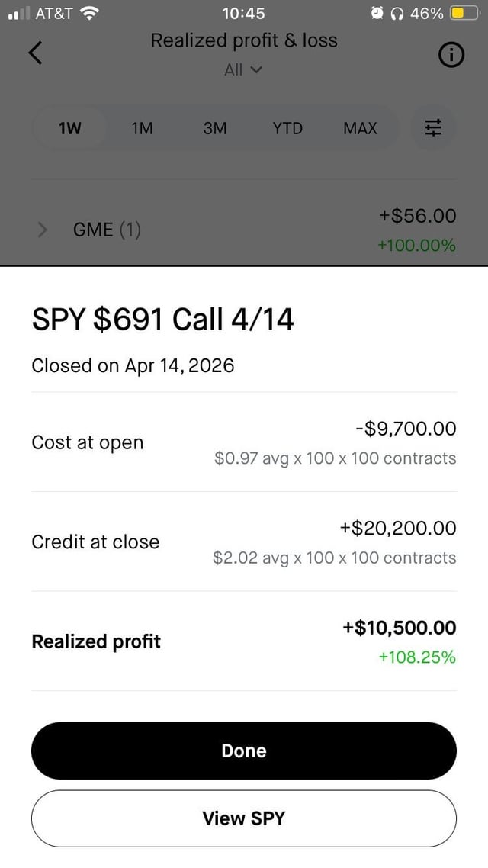Image resolution: width=488 pixels, height=868 pixels.
Task: Expand the GME row chevron
Action: 43,230
